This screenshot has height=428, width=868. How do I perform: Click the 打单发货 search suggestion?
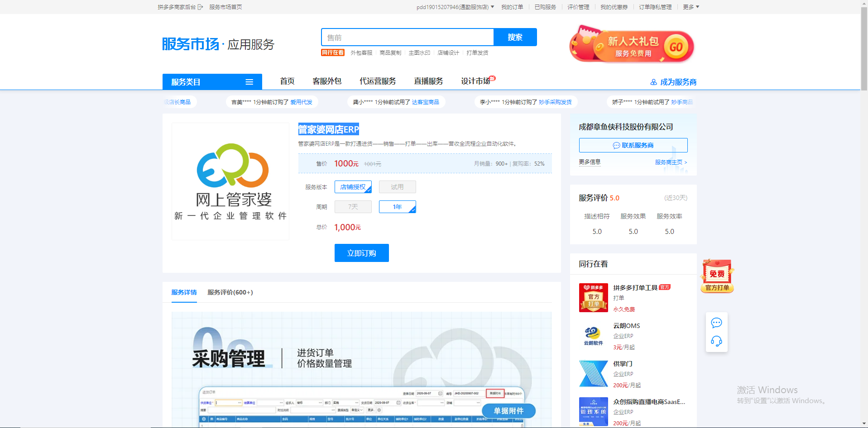click(x=477, y=53)
